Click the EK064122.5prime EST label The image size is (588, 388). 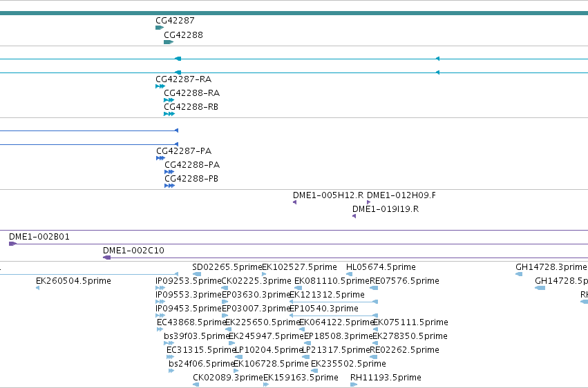coord(336,322)
